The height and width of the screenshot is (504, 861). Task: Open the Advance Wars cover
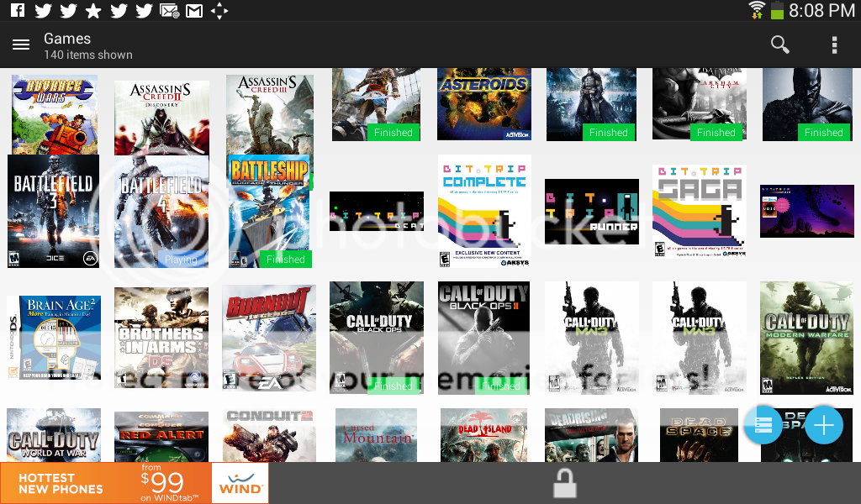click(x=55, y=114)
